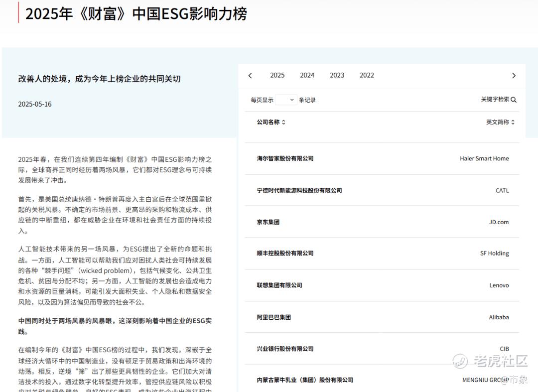The image size is (538, 392).
Task: Click the keyword search magnifier icon
Action: pyautogui.click(x=514, y=100)
